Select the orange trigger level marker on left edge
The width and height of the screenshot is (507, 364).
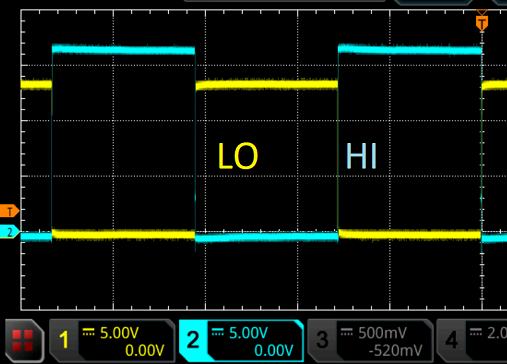pos(9,211)
